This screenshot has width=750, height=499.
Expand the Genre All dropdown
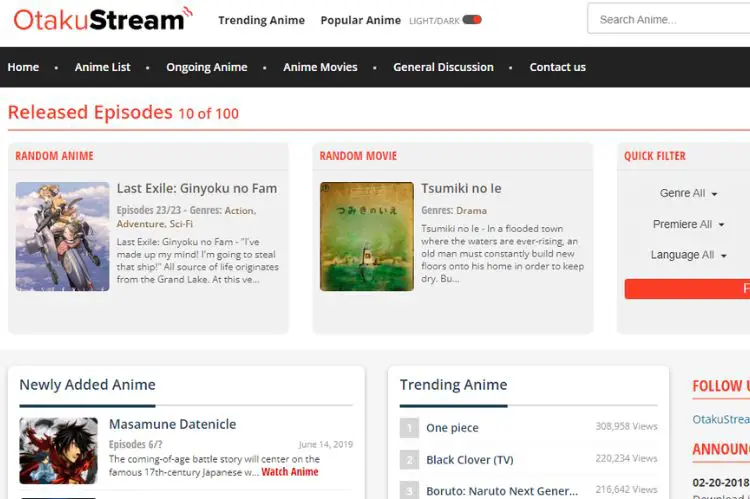[688, 193]
